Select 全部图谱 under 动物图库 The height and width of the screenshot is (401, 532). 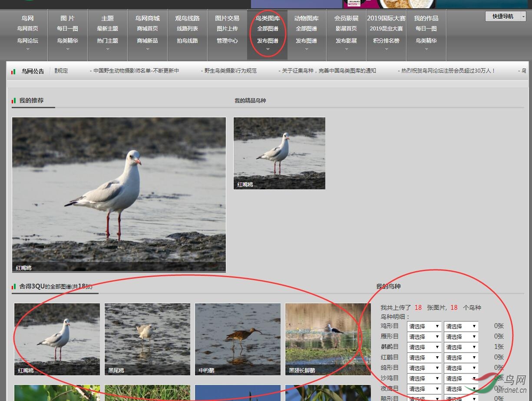tap(306, 29)
